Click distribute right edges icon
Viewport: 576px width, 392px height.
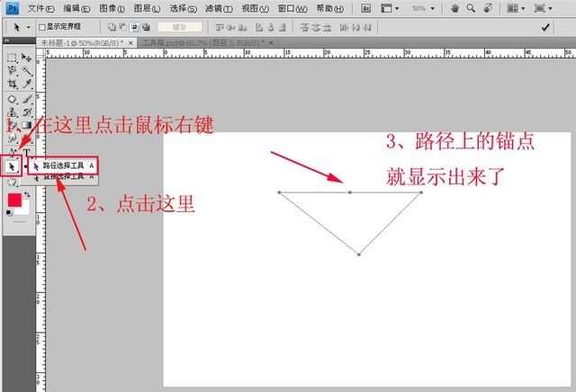coord(367,27)
